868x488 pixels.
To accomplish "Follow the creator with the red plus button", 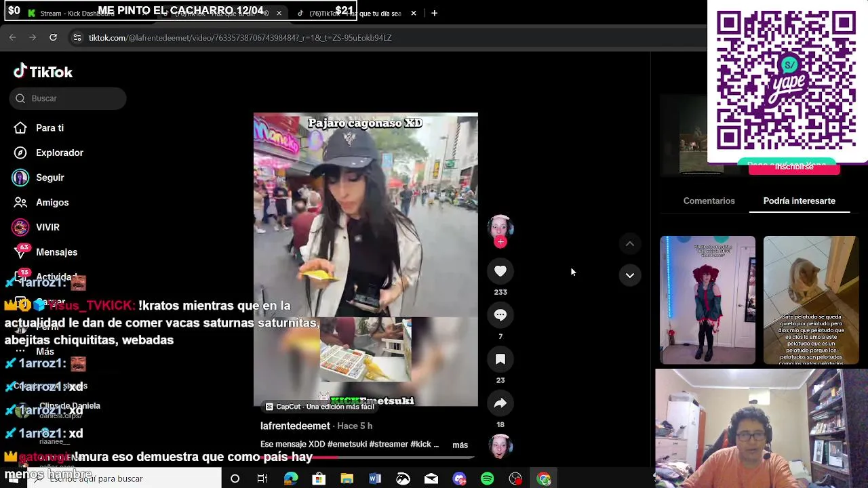I will click(500, 242).
